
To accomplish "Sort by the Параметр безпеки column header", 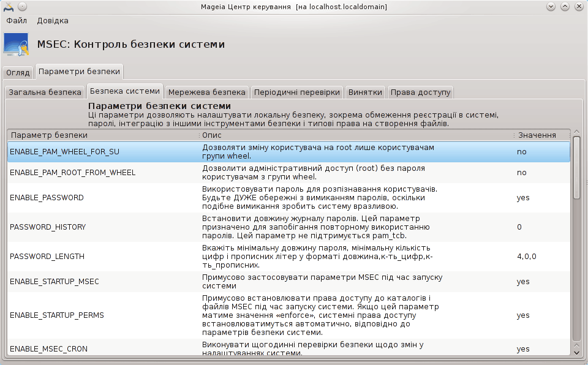I will point(103,135).
